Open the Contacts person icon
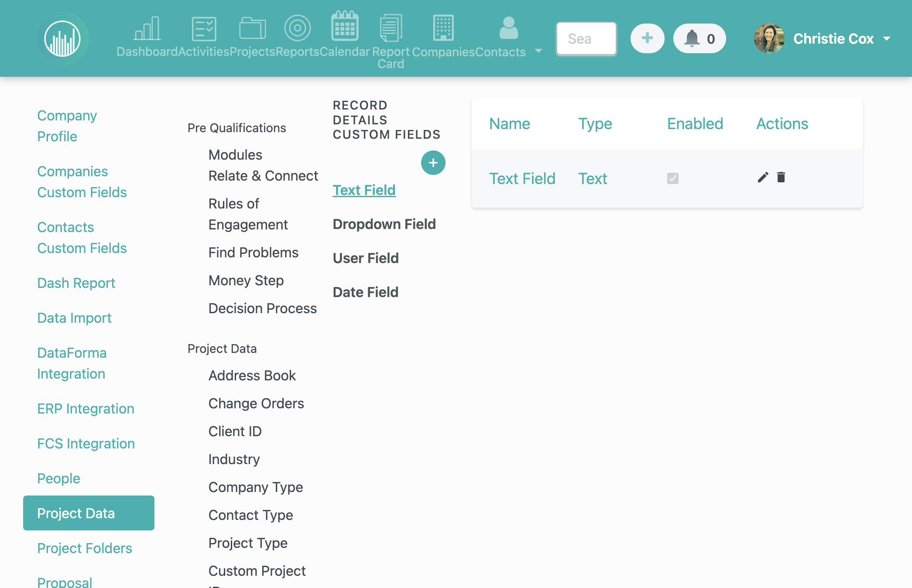912x588 pixels. click(508, 28)
